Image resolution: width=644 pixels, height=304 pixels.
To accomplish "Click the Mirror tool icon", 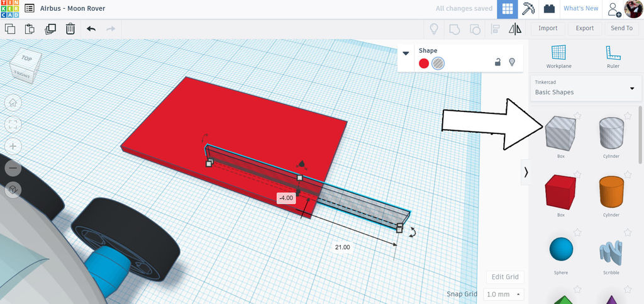I will pyautogui.click(x=514, y=29).
